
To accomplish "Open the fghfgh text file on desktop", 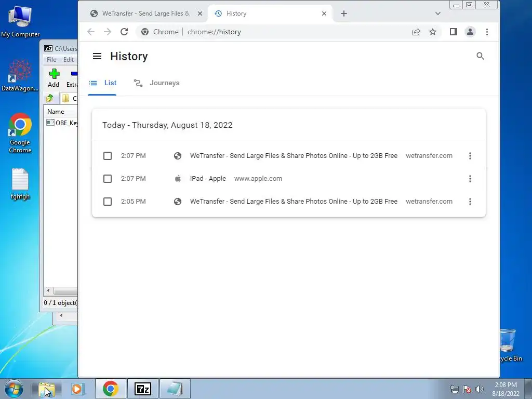I will [20, 184].
